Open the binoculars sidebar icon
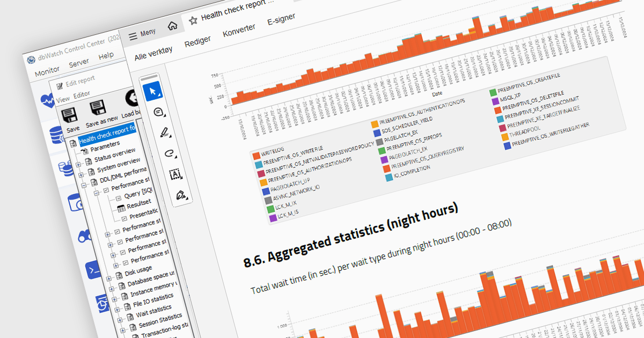 (85, 236)
